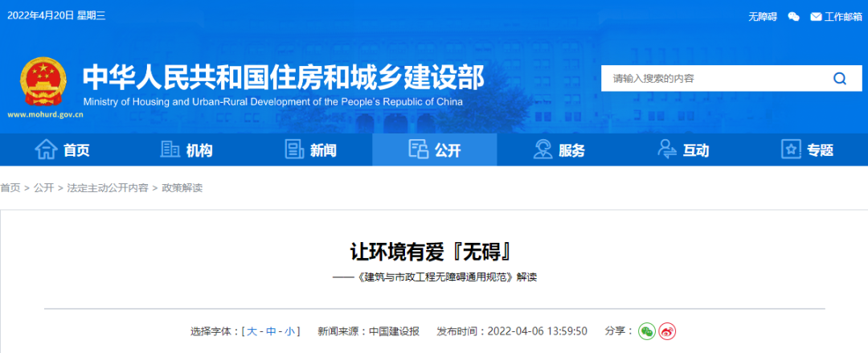Set font size to 小
868x353 pixels.
point(289,331)
